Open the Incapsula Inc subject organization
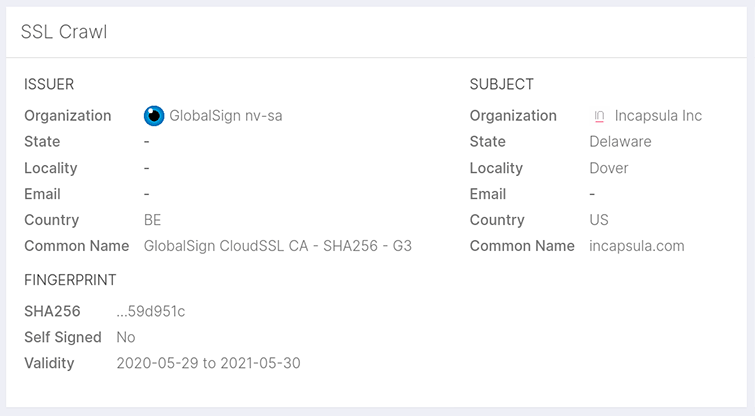This screenshot has height=416, width=755. [658, 116]
